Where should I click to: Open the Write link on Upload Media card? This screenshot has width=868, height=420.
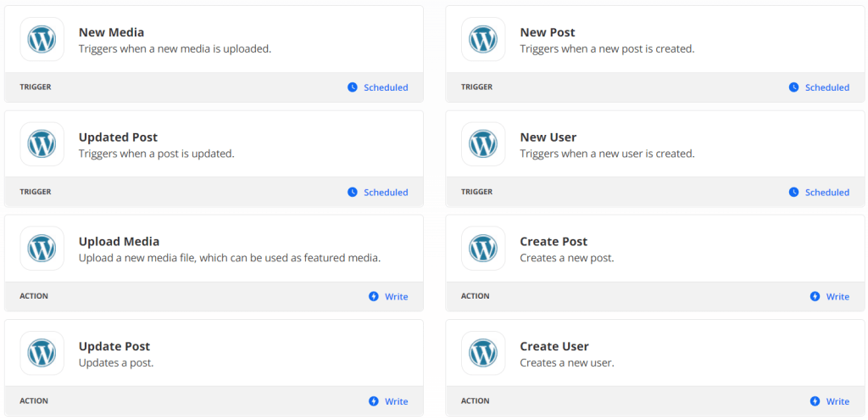tap(397, 296)
